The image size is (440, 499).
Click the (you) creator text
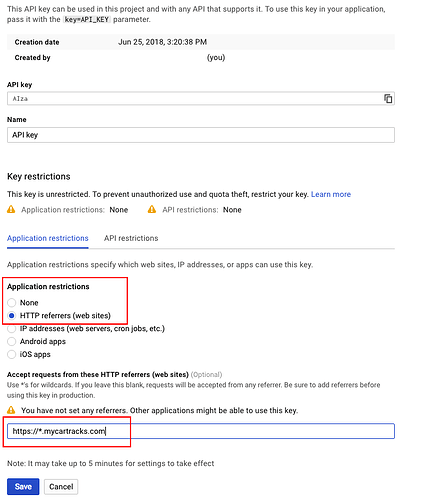pyautogui.click(x=216, y=57)
